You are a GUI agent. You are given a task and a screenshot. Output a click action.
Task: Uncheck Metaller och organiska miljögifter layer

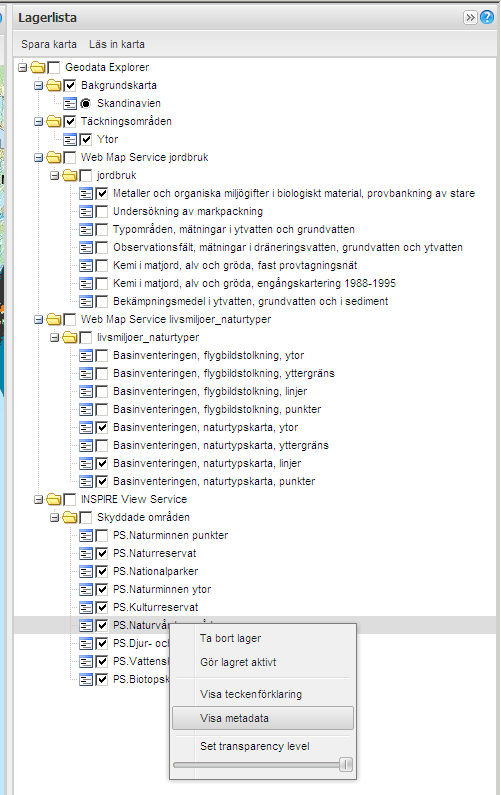[x=102, y=193]
